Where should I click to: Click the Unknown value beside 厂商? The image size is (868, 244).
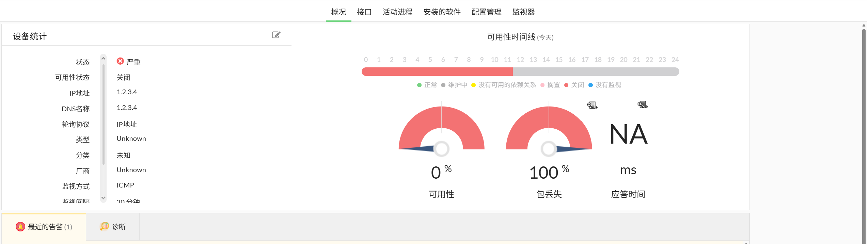131,170
